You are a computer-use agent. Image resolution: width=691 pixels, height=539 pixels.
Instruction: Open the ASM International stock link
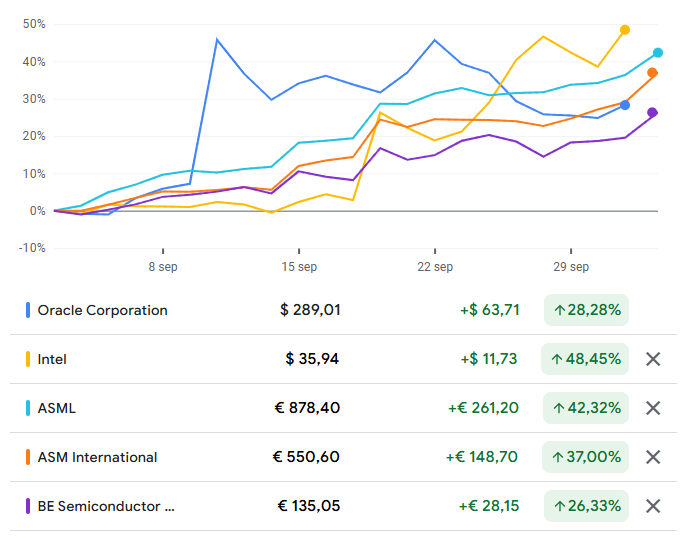point(97,457)
